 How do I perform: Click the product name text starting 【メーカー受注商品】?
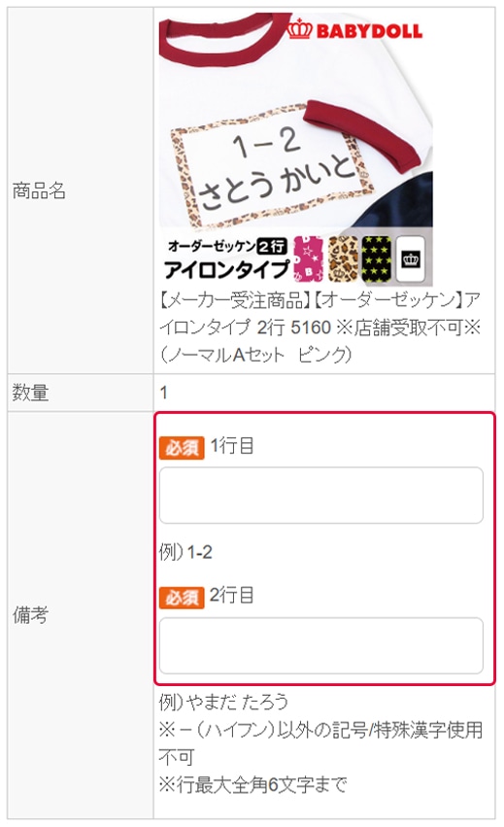coord(320,327)
